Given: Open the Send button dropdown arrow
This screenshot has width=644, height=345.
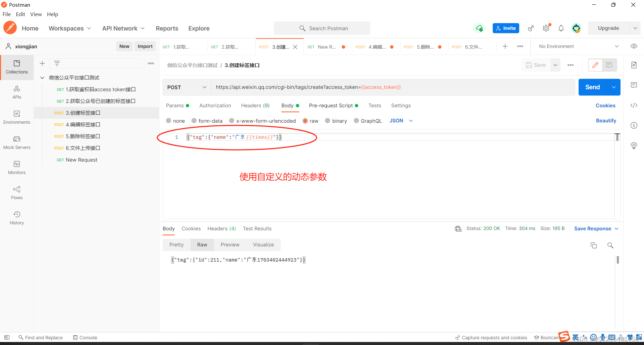Looking at the screenshot, I should pyautogui.click(x=613, y=87).
